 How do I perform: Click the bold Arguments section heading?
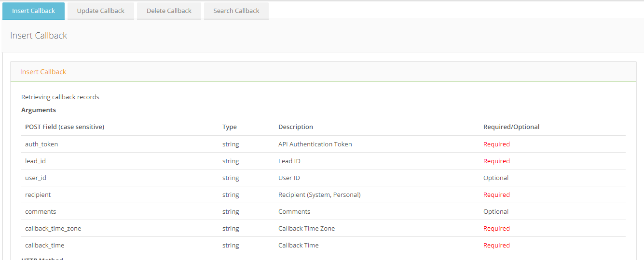[x=39, y=110]
